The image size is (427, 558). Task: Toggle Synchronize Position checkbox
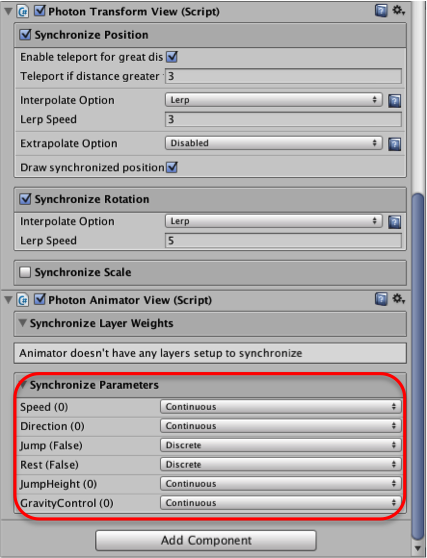tap(25, 35)
